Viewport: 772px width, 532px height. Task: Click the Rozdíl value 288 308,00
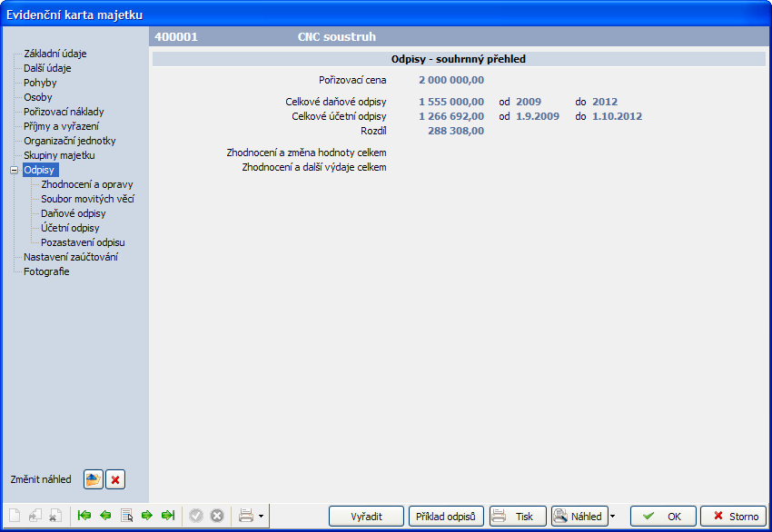pyautogui.click(x=456, y=131)
